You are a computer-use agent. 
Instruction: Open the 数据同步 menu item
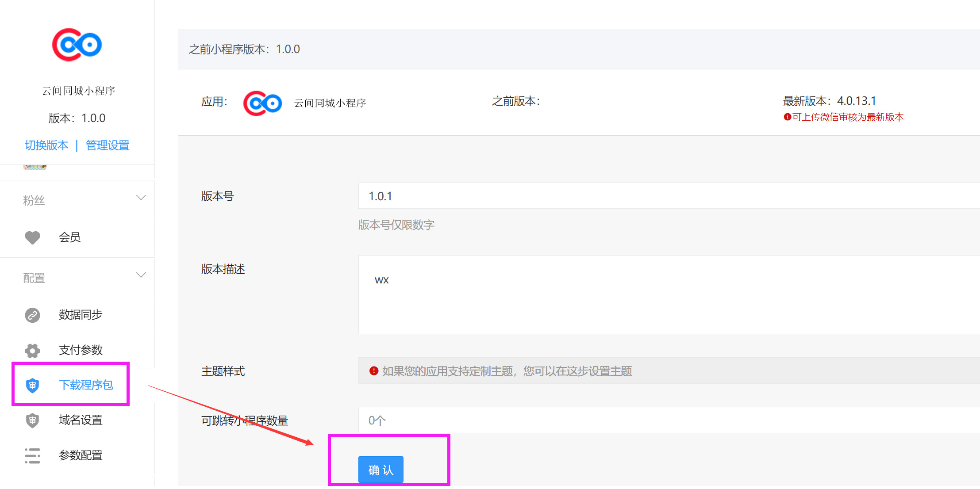pyautogui.click(x=81, y=315)
